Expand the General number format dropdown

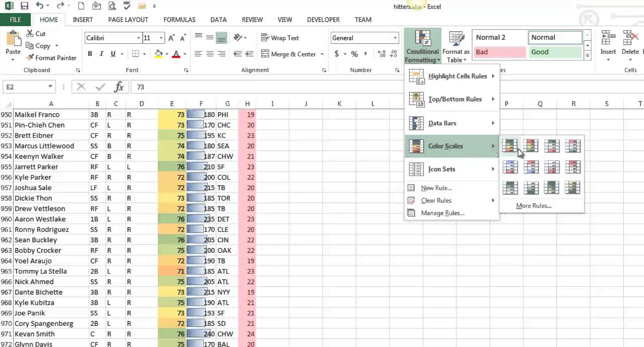tap(395, 38)
